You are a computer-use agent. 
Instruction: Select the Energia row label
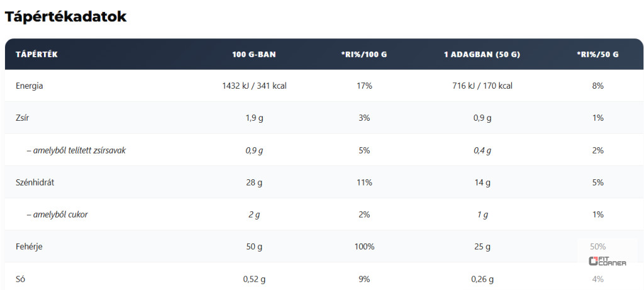click(29, 86)
